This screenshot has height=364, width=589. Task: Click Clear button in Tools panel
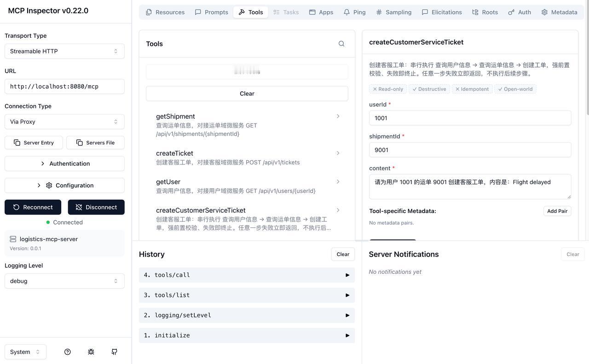coord(247,93)
